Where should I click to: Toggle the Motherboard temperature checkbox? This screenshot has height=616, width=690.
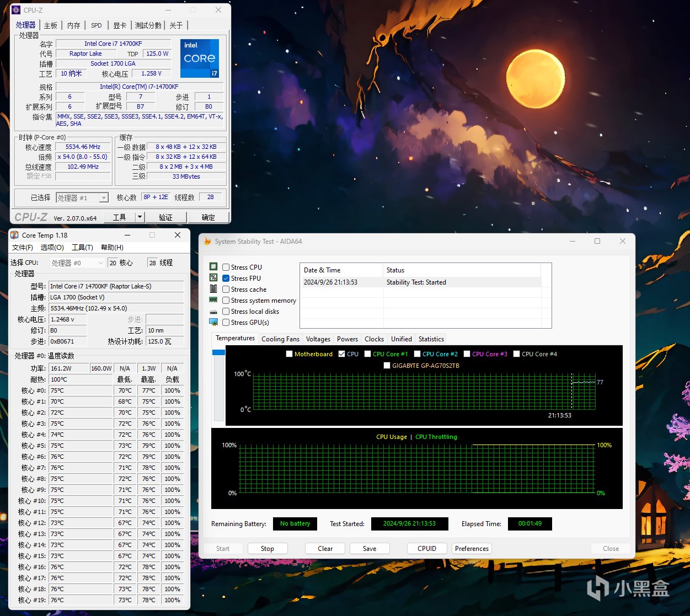coord(289,354)
